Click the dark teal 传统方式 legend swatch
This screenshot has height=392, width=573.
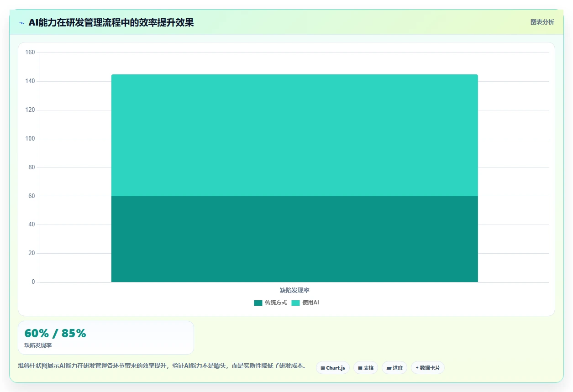pos(258,303)
